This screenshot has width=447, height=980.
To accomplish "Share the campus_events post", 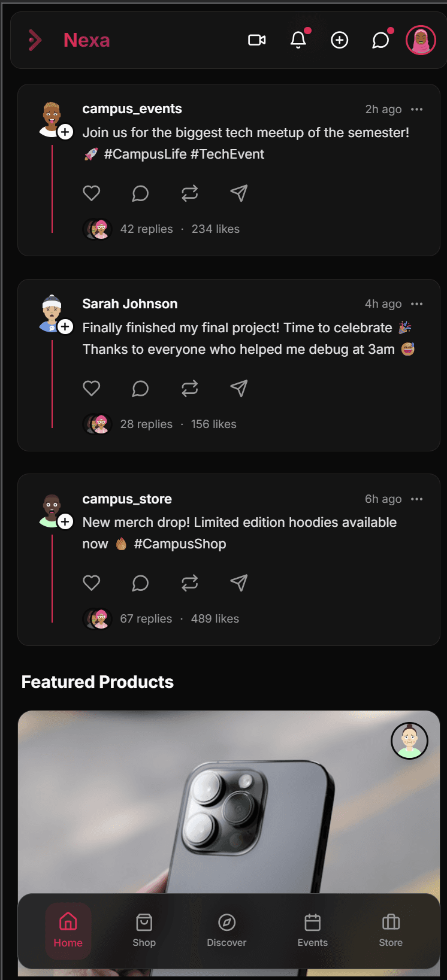I will point(239,193).
